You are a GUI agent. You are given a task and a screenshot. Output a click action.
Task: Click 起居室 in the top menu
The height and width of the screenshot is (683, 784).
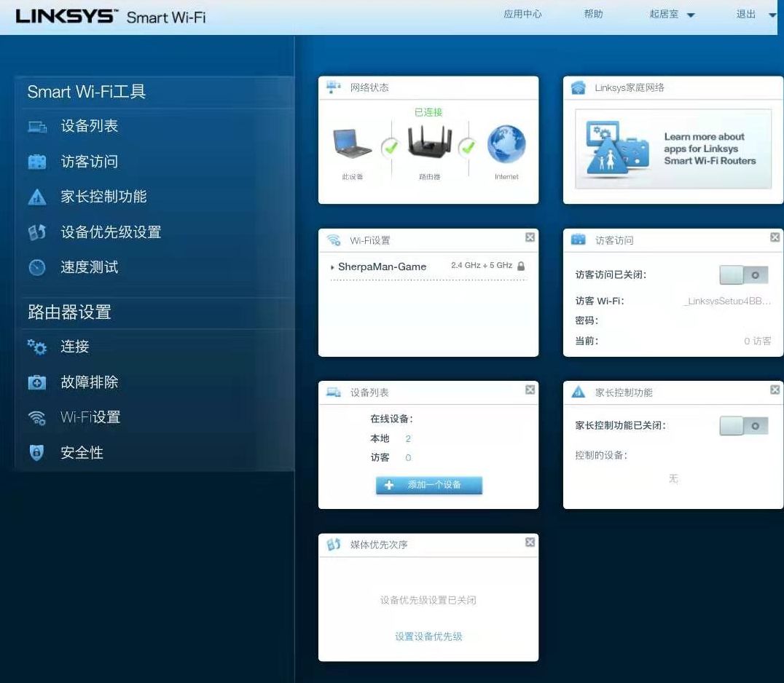coord(664,14)
